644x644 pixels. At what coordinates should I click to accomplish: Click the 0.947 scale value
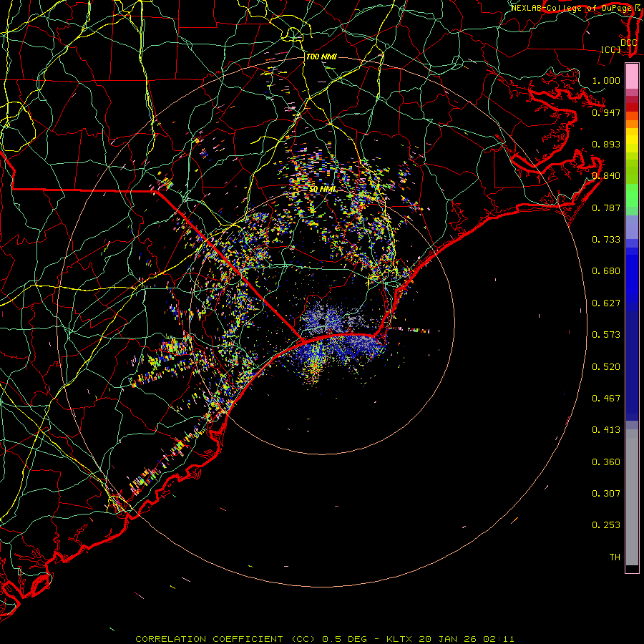[606, 112]
